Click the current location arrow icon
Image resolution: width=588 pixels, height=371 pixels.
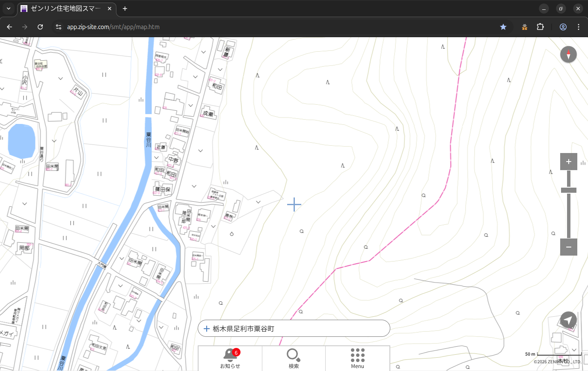pyautogui.click(x=568, y=320)
